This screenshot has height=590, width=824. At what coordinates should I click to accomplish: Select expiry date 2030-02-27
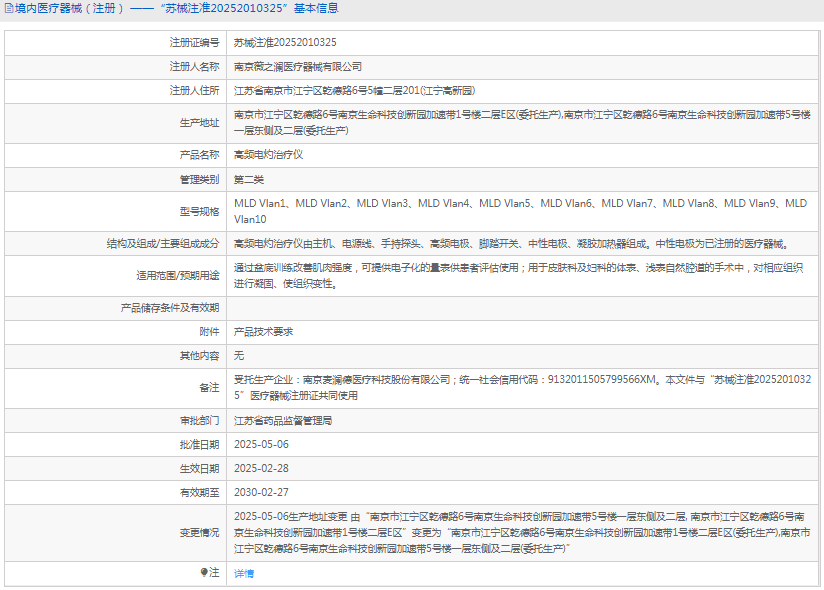coord(261,493)
